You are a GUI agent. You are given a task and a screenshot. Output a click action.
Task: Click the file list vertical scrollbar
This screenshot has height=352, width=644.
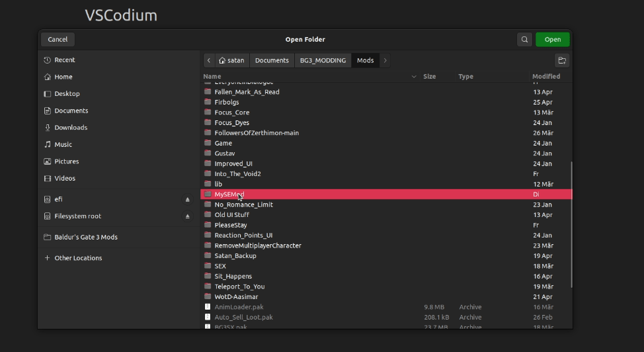pyautogui.click(x=571, y=224)
